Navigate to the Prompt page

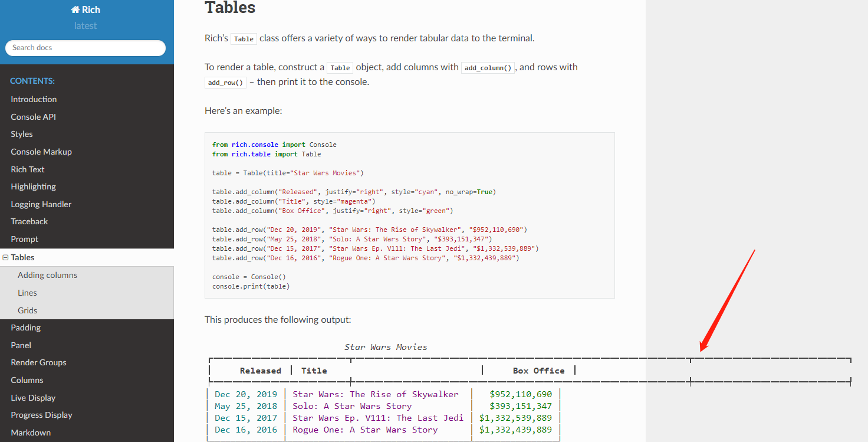click(x=24, y=239)
